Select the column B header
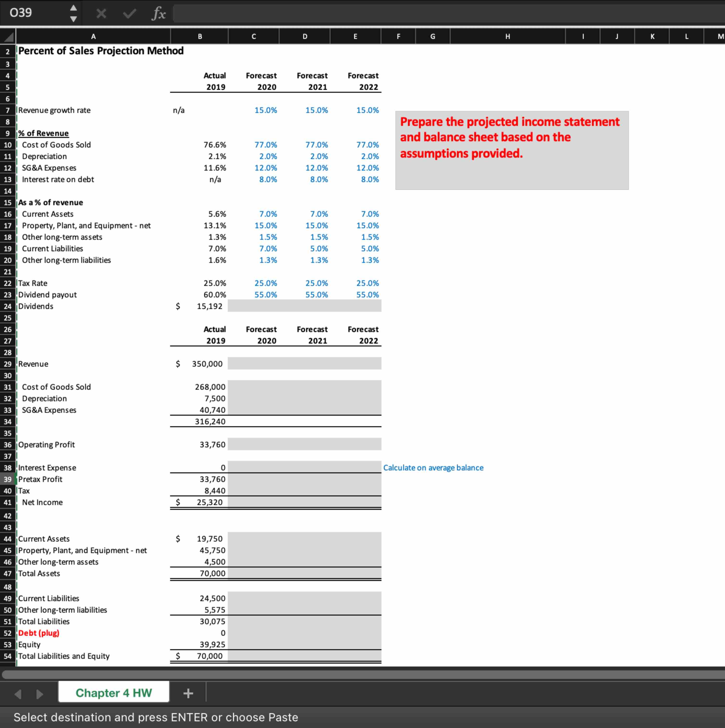Viewport: 725px width, 728px height. [199, 36]
